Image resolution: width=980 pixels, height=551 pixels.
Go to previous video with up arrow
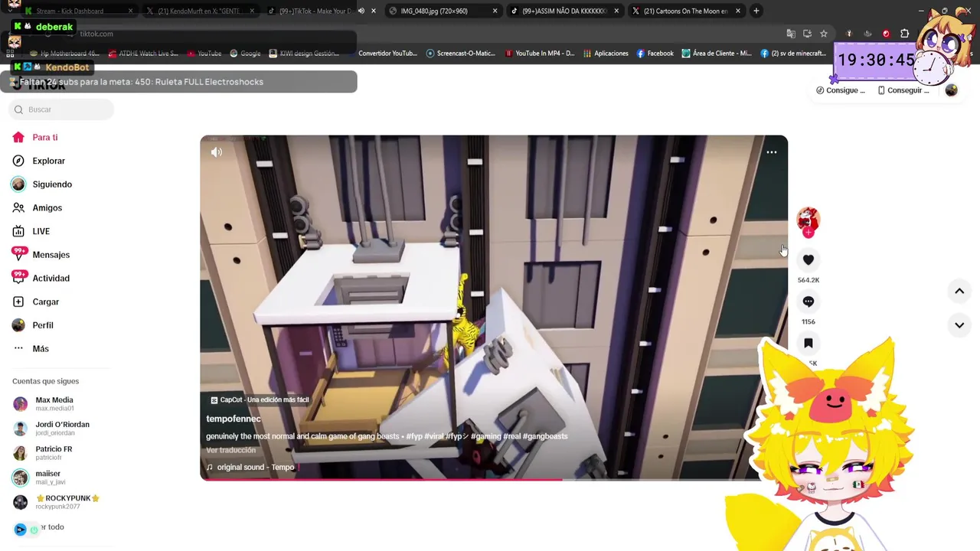[959, 291]
